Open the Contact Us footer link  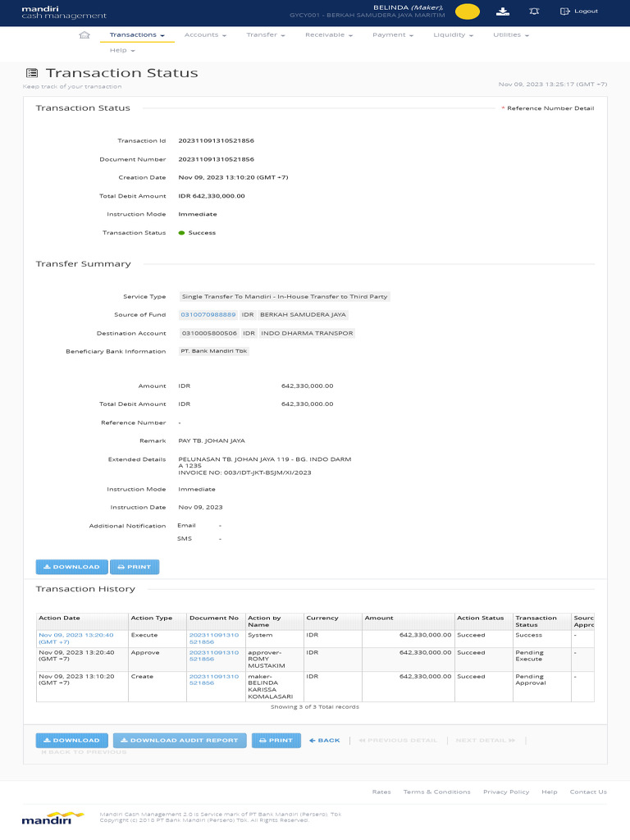click(588, 792)
